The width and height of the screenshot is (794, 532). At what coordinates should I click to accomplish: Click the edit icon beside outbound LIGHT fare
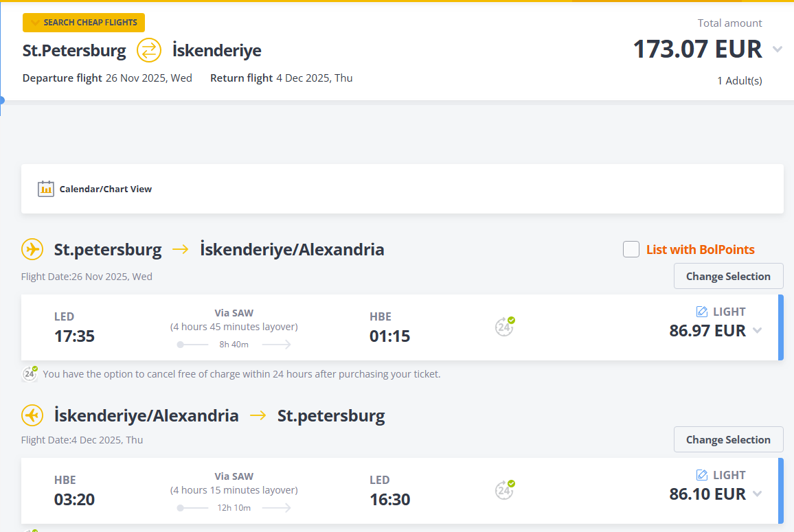(702, 312)
